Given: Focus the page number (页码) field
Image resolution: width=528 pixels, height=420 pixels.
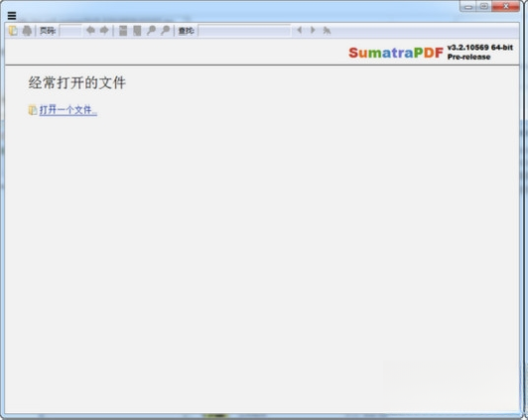Looking at the screenshot, I should pos(70,31).
